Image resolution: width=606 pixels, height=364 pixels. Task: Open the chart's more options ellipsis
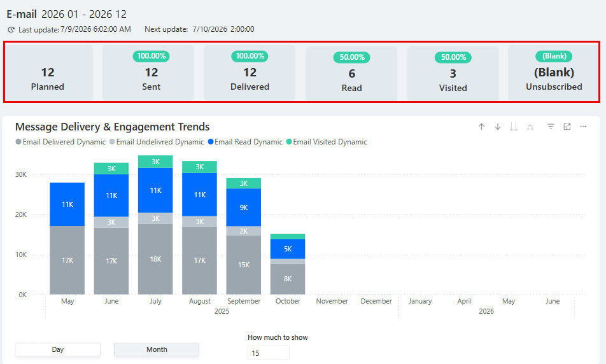pyautogui.click(x=583, y=127)
